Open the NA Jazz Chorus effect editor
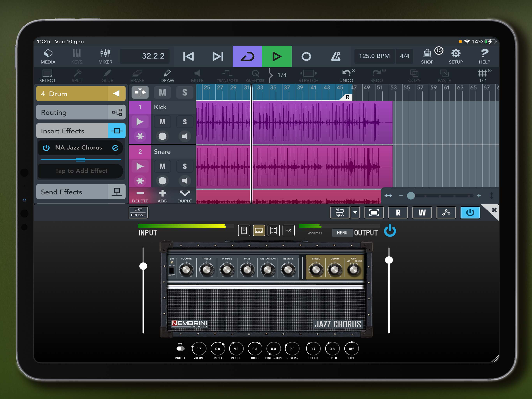The image size is (532, 399). pos(115,147)
